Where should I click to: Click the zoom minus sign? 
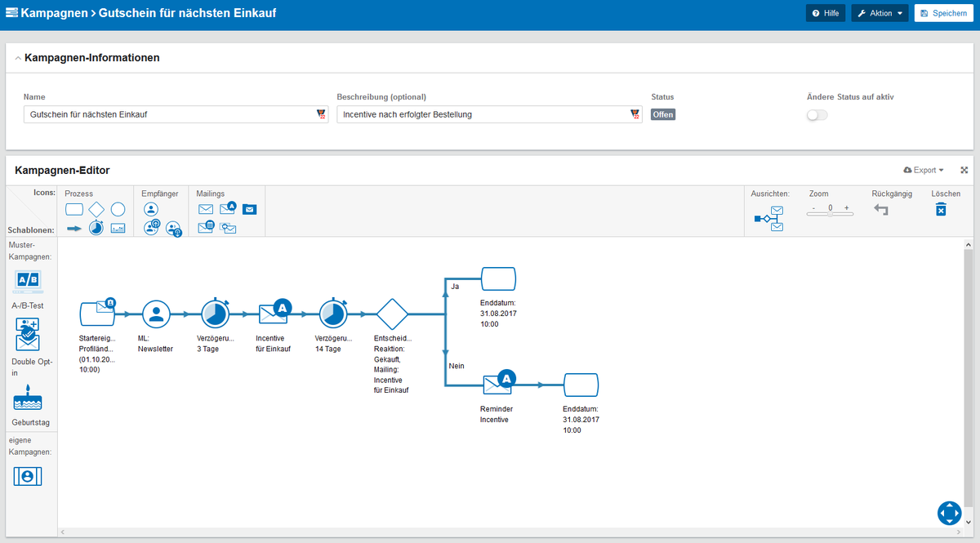(x=812, y=208)
